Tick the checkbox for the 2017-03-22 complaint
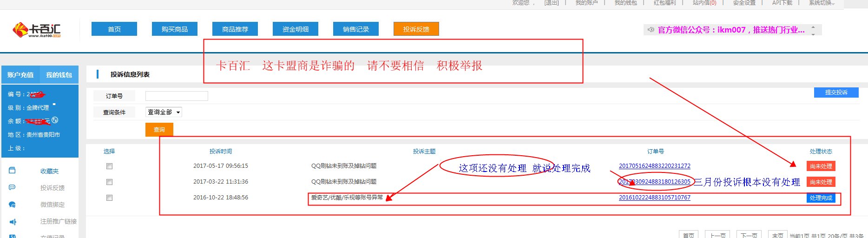 point(109,182)
